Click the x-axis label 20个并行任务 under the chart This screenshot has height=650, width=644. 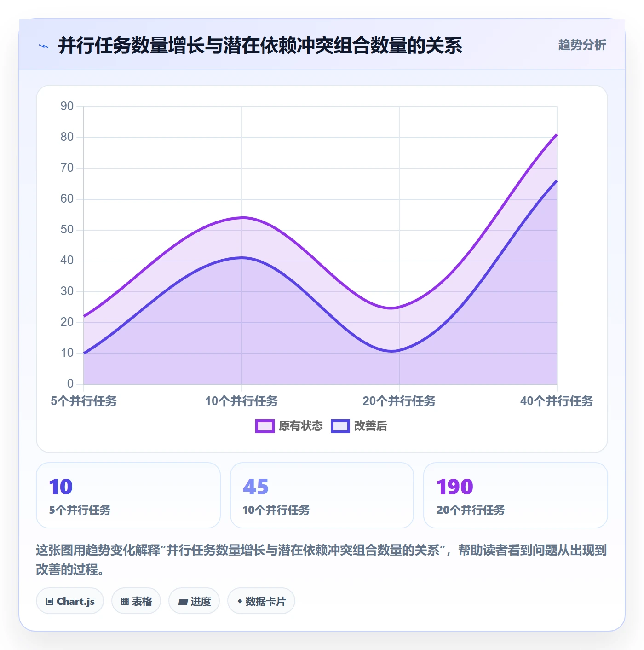click(399, 401)
